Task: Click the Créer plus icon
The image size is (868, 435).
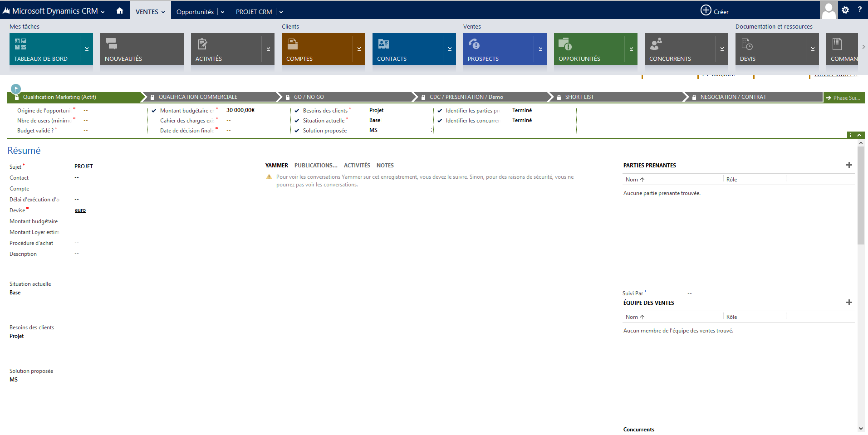Action: [x=706, y=10]
